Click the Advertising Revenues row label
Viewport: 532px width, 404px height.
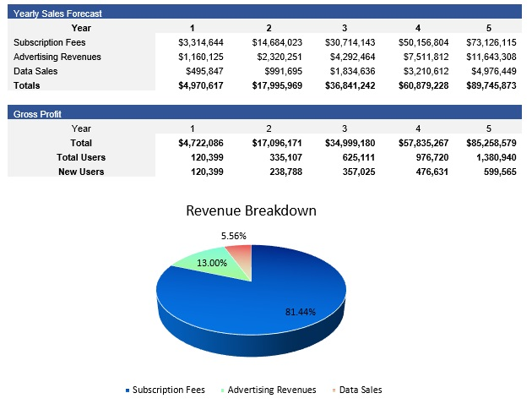(57, 57)
